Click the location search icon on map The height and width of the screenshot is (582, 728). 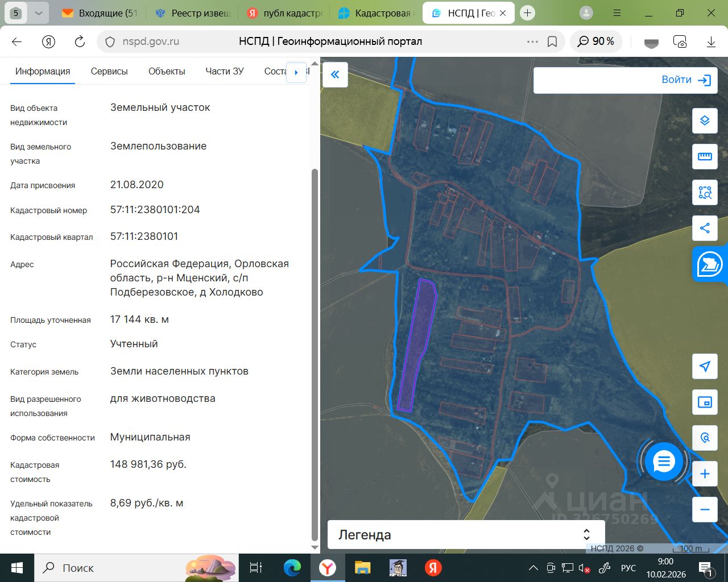coord(705,438)
